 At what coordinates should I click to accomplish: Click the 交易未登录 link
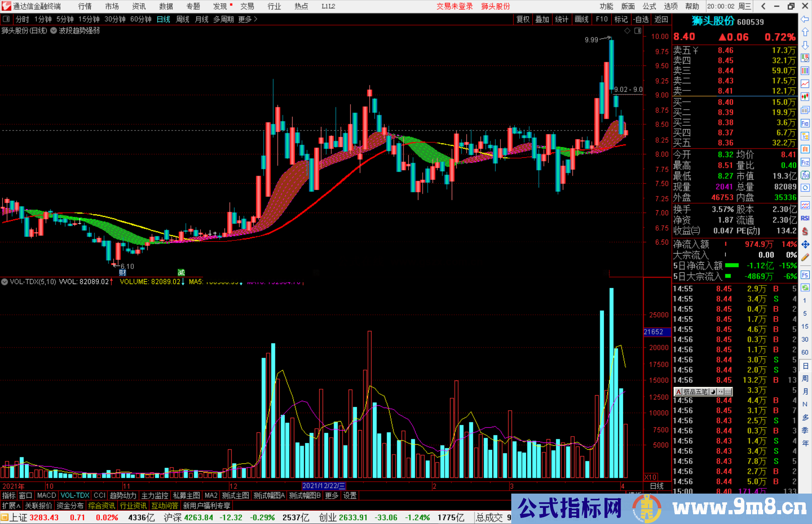pyautogui.click(x=454, y=6)
